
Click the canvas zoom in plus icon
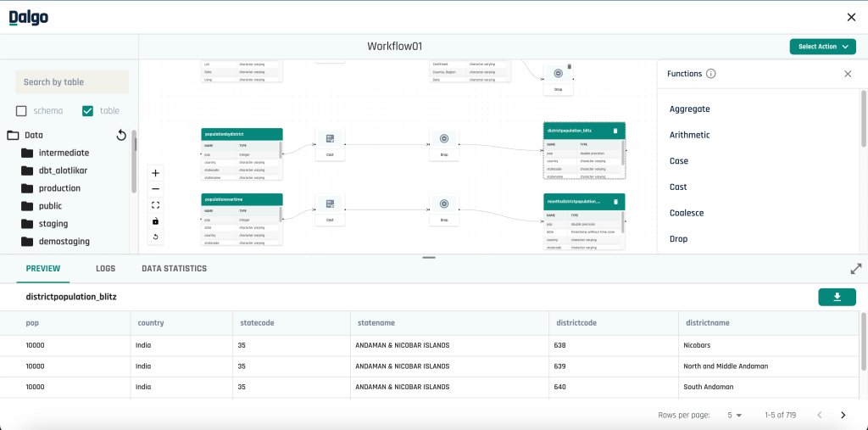pyautogui.click(x=156, y=173)
